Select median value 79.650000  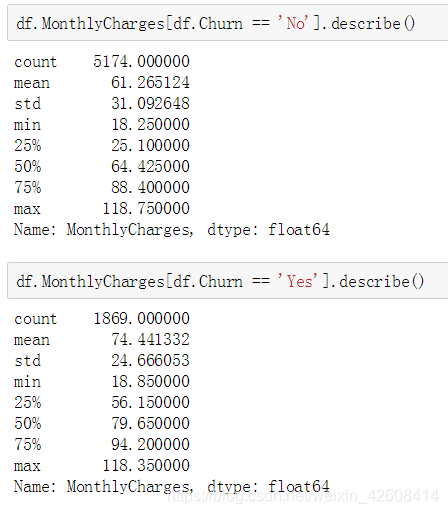point(150,423)
